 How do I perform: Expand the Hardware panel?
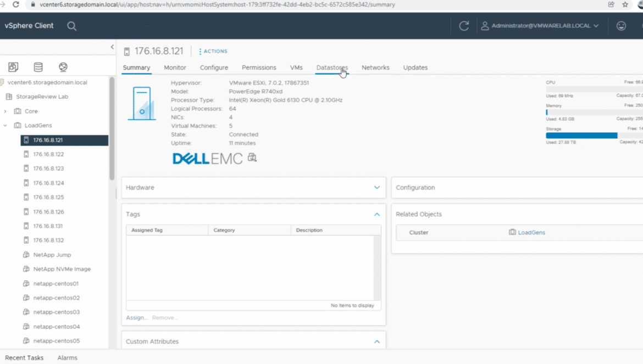point(377,188)
